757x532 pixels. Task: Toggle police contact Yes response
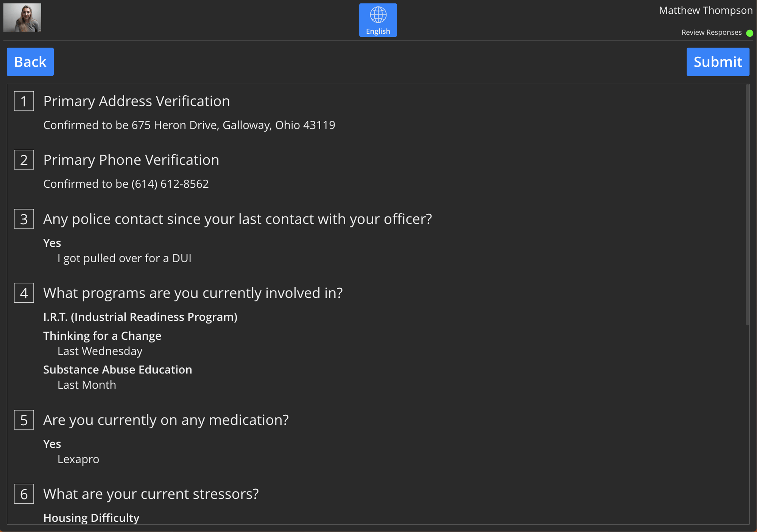pyautogui.click(x=53, y=243)
